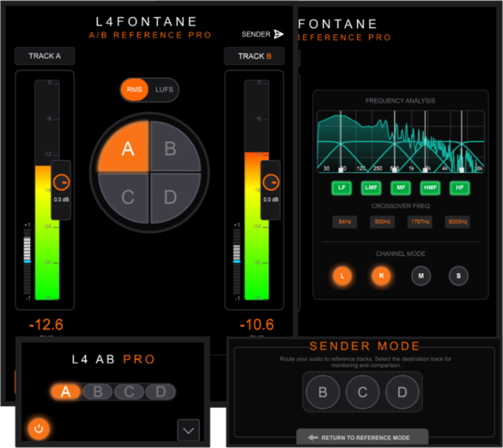This screenshot has height=448, width=503.
Task: Select quadrant B in the large circle
Action: click(170, 148)
